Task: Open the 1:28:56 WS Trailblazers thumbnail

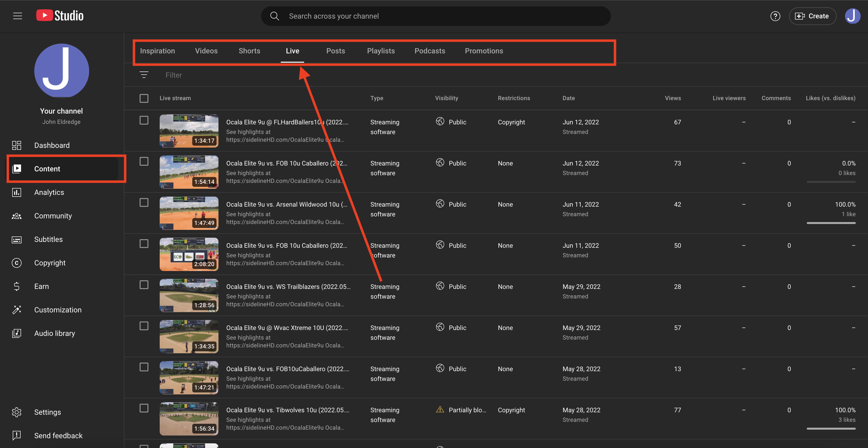Action: (189, 295)
